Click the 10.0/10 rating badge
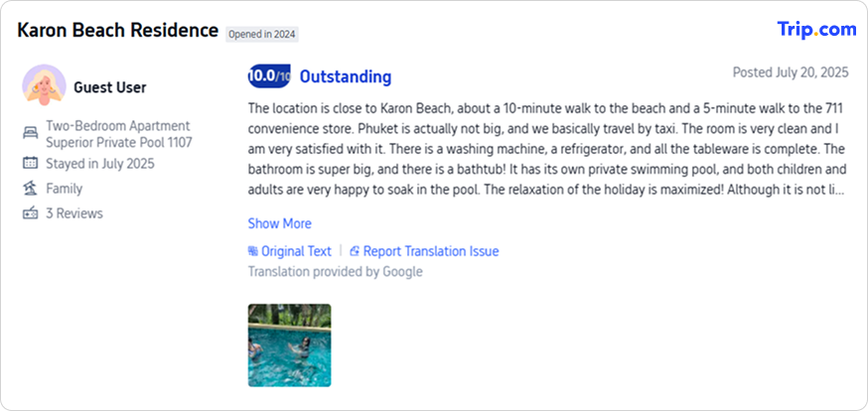 point(268,76)
